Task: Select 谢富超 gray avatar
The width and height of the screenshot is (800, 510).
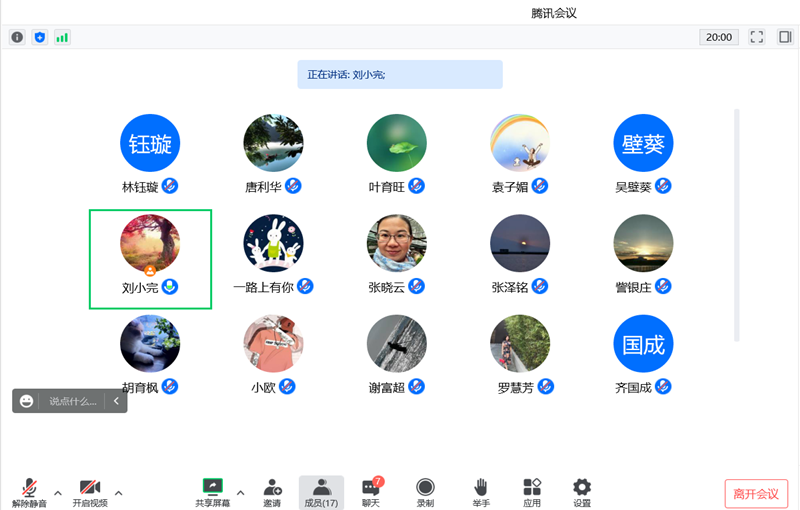Action: 397,344
